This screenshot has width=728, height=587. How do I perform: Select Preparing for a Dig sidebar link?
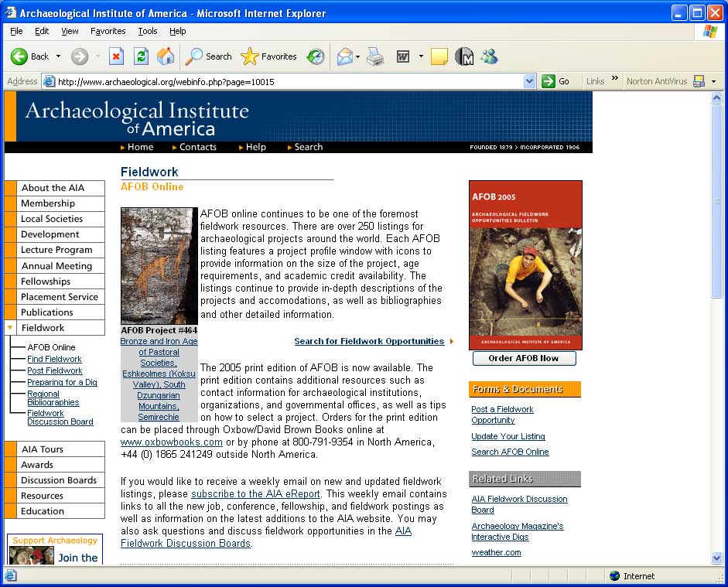coord(62,382)
